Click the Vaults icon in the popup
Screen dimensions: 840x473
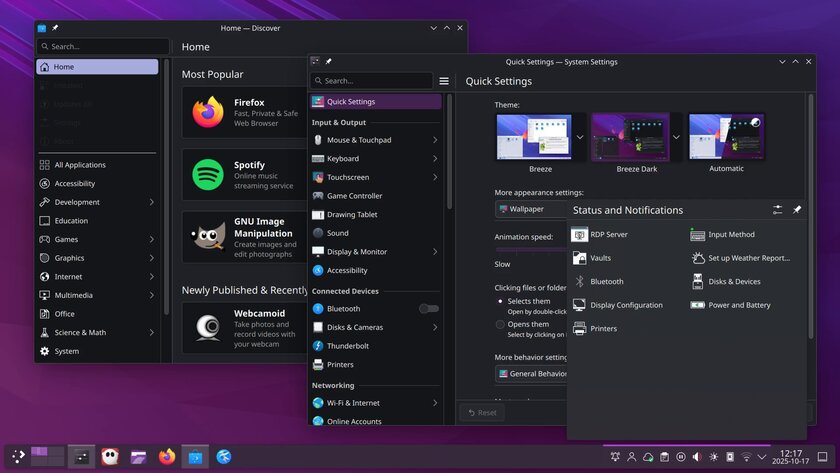click(580, 258)
